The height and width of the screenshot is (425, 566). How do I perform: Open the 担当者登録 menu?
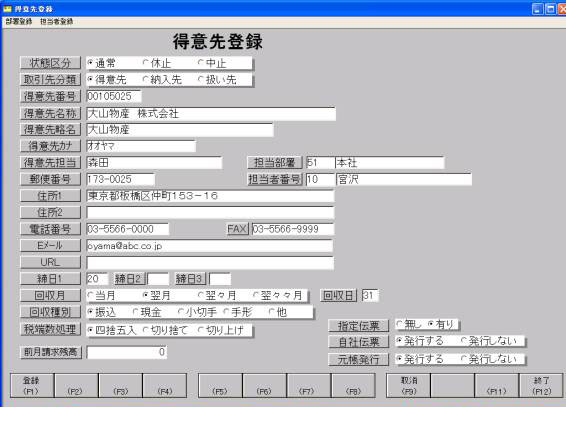tap(57, 22)
